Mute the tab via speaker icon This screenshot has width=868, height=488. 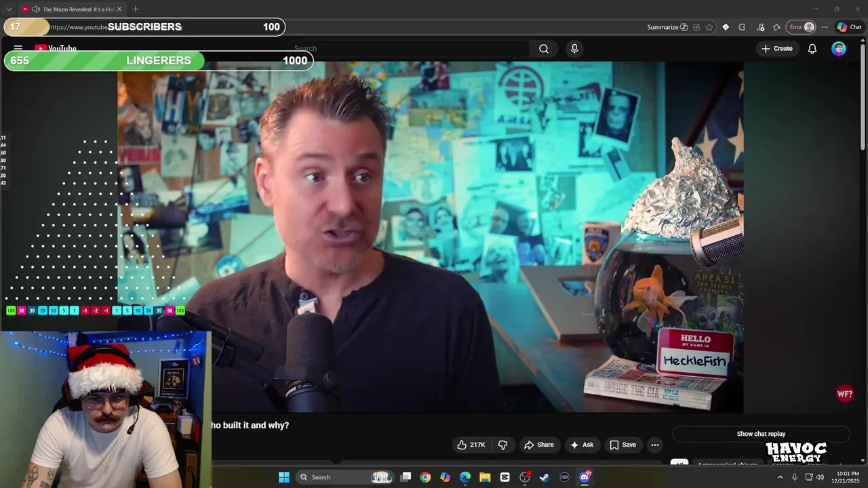(35, 9)
